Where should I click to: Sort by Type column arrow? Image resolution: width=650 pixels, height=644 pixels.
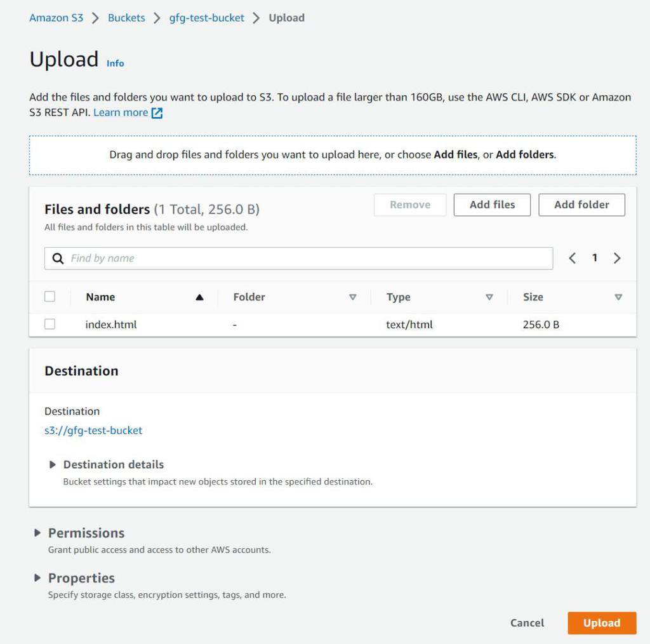click(x=489, y=297)
